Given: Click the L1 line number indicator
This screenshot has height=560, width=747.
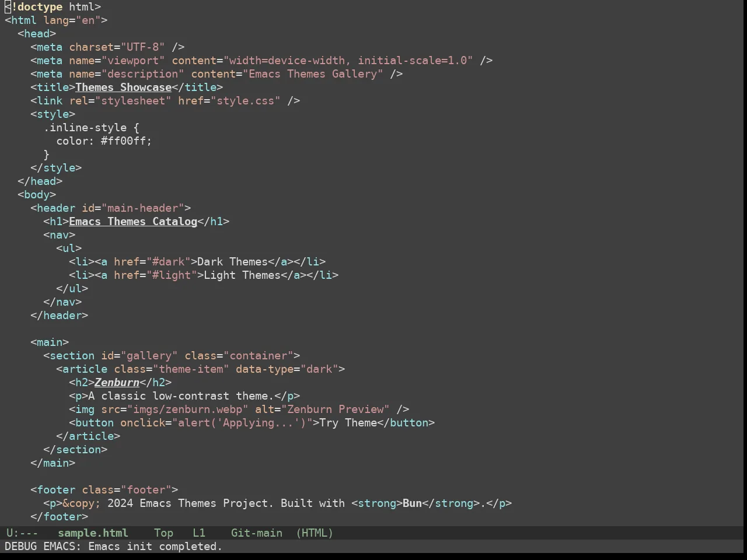Looking at the screenshot, I should point(199,533).
